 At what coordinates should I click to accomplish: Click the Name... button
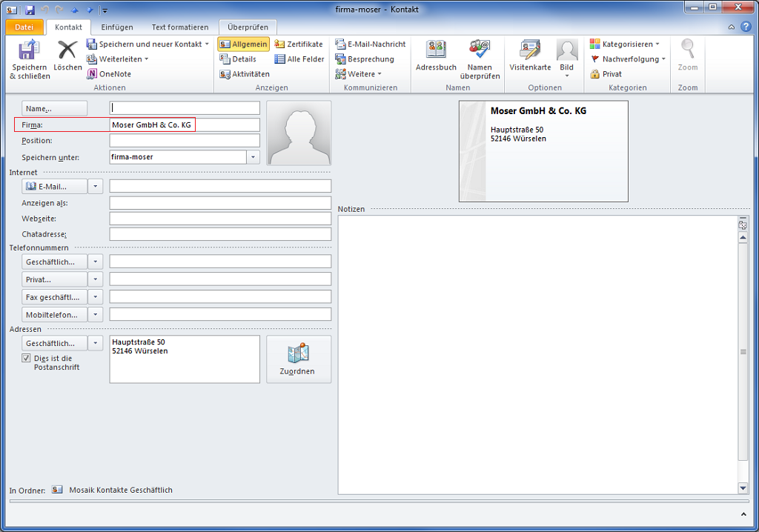point(55,108)
